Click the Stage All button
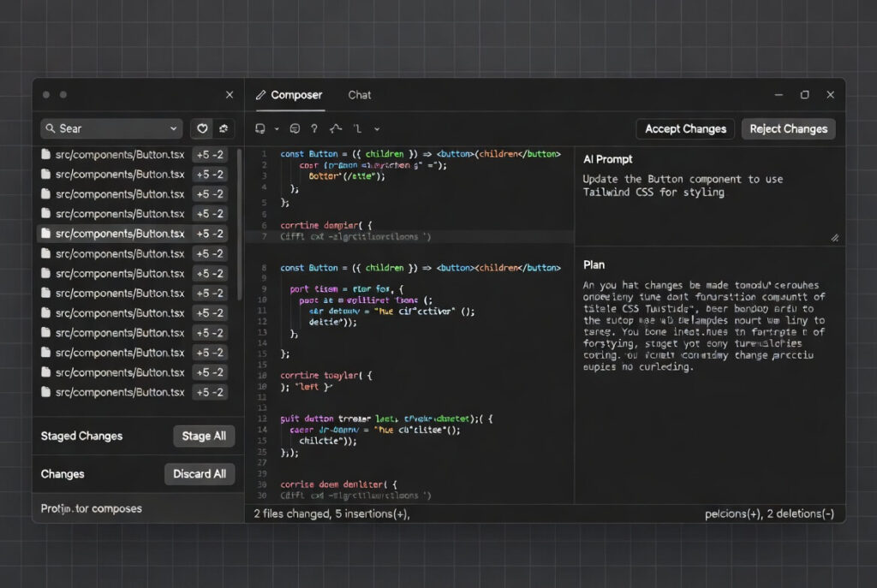The height and width of the screenshot is (588, 877). click(x=204, y=436)
